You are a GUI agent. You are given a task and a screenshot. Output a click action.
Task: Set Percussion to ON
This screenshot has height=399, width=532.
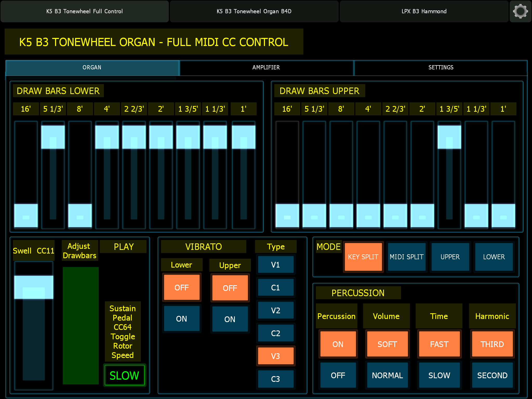(338, 344)
